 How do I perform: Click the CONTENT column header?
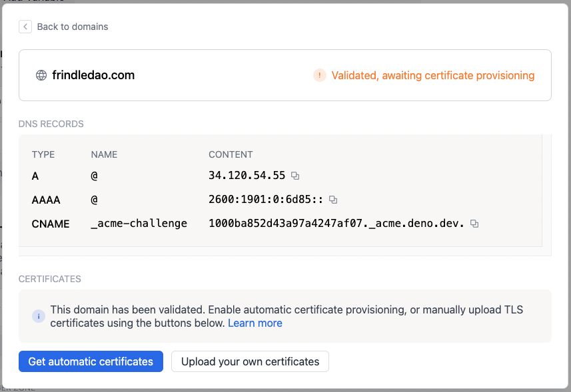231,154
